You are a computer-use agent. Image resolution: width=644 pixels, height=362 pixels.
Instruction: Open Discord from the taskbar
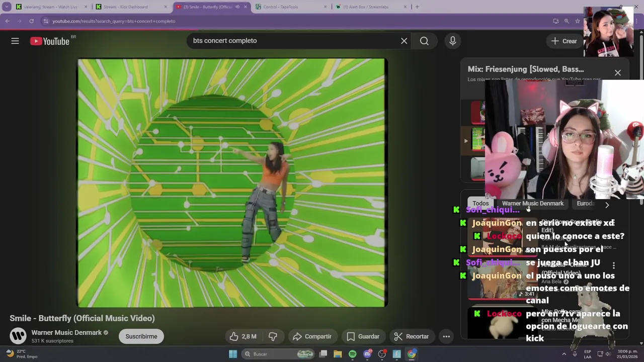click(367, 354)
